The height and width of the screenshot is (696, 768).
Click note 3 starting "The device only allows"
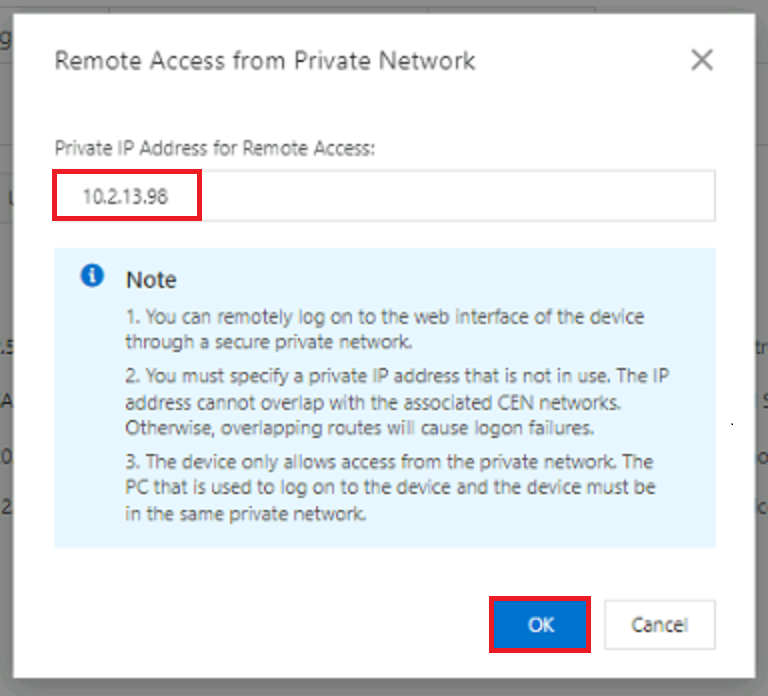point(390,462)
